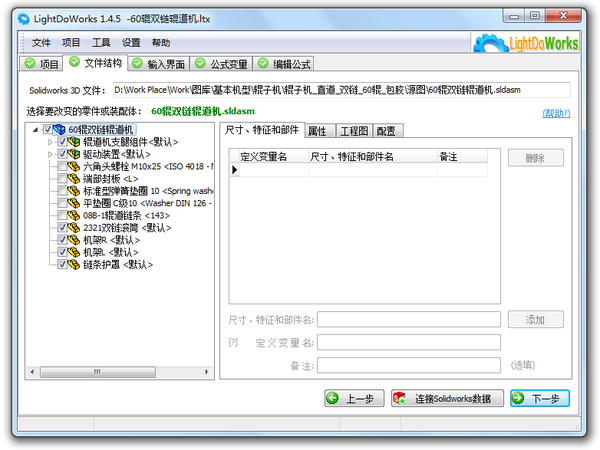
Task: Click the [?] help mark beside 定义变量名
Action: pos(233,342)
